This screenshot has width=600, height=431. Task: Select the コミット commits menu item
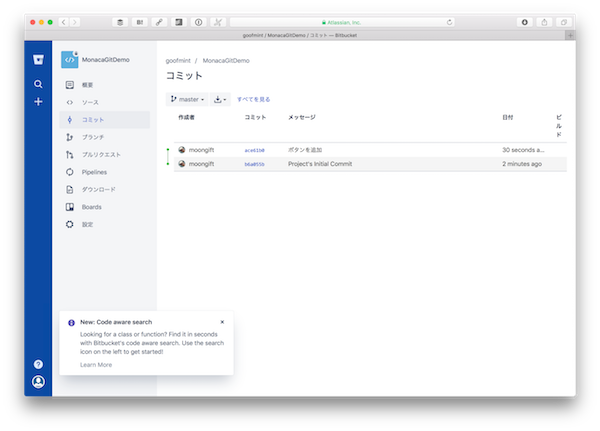(104, 120)
